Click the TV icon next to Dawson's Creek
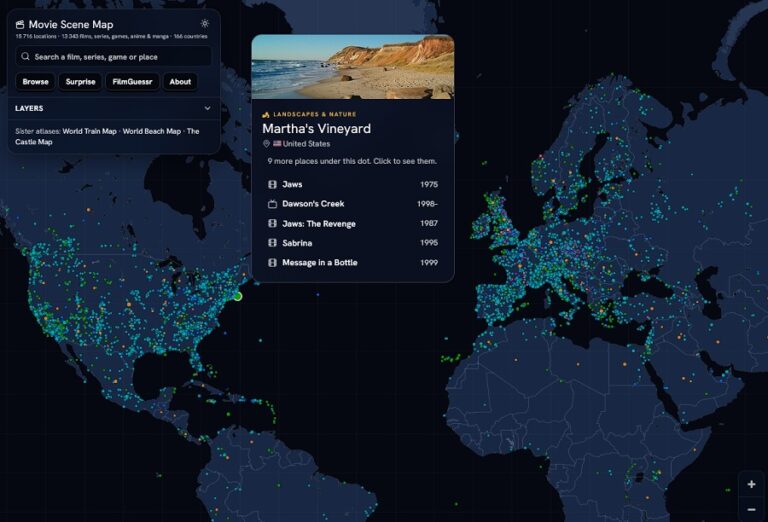Image resolution: width=768 pixels, height=522 pixels. click(x=272, y=204)
